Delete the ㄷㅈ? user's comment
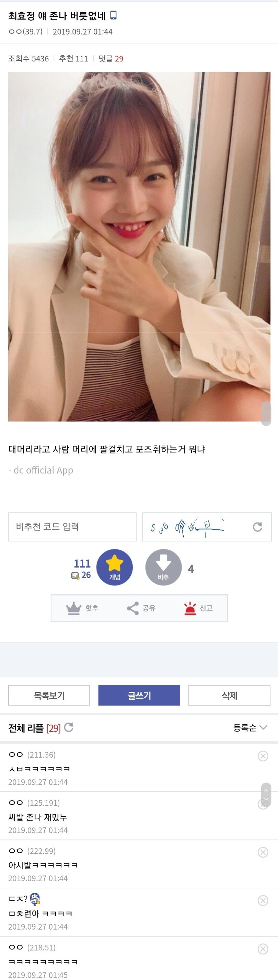 [x=263, y=900]
